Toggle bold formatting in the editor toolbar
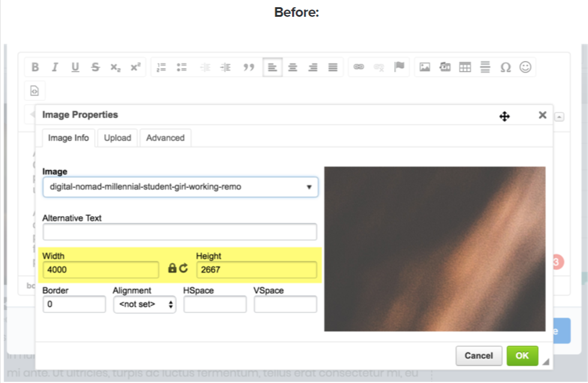Viewport: 588px width, 383px height. pos(35,67)
